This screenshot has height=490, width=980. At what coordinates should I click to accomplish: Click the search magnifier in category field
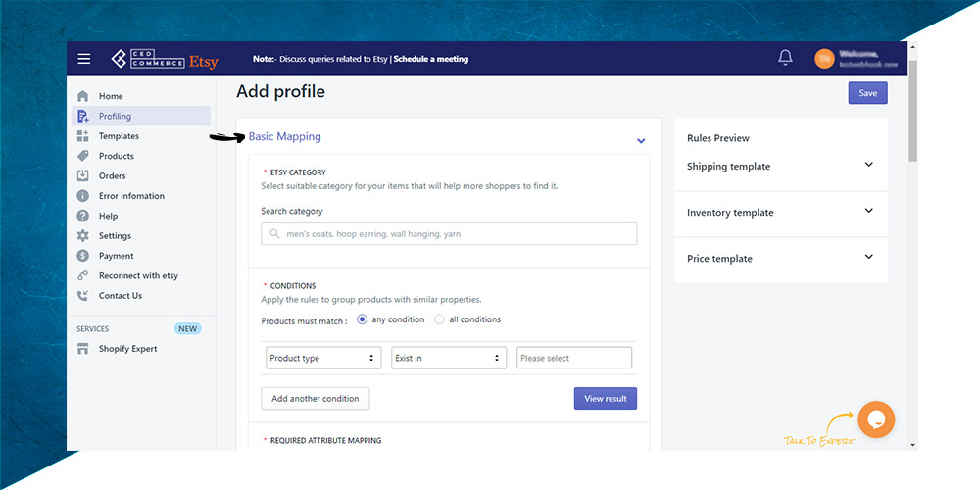274,234
